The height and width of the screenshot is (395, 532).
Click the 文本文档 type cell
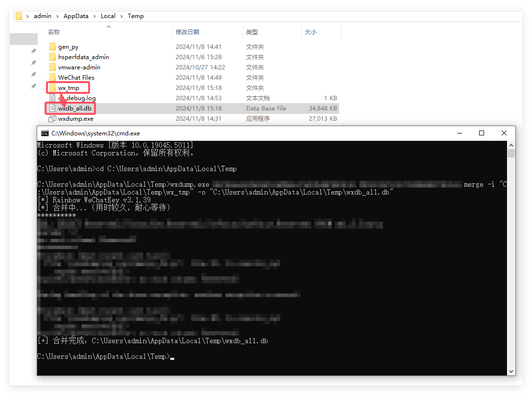click(x=258, y=98)
